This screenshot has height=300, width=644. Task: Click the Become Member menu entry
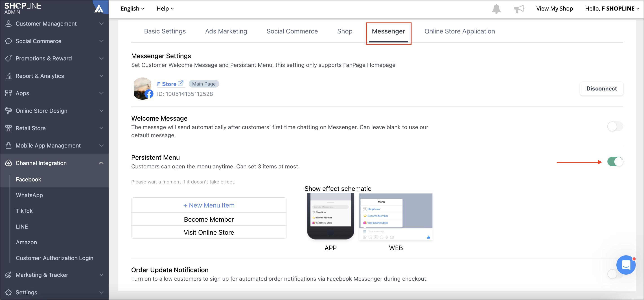coord(209,219)
